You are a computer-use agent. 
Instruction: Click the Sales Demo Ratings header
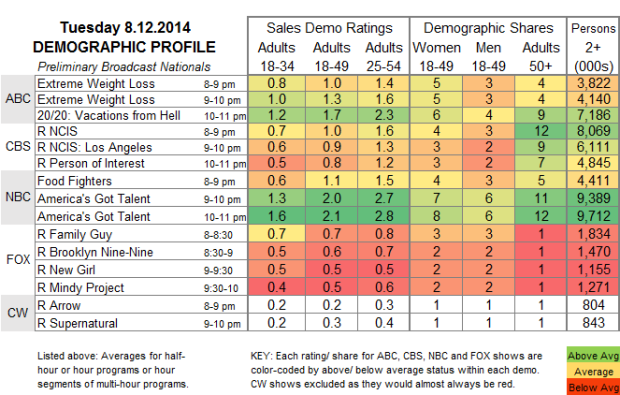point(329,28)
